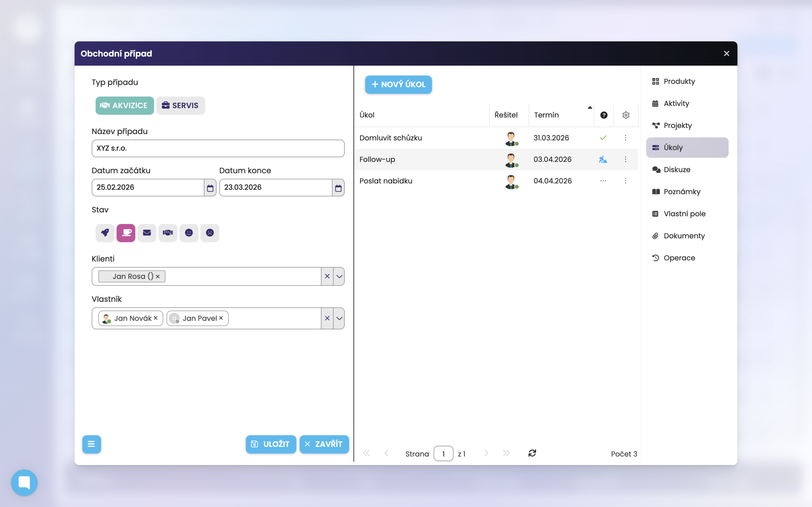Image resolution: width=812 pixels, height=507 pixels.
Task: Click the refresh icon in pagination
Action: click(x=532, y=453)
